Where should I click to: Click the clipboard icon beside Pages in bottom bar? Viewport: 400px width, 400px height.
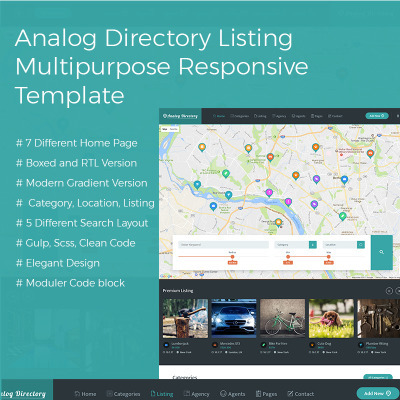258,393
